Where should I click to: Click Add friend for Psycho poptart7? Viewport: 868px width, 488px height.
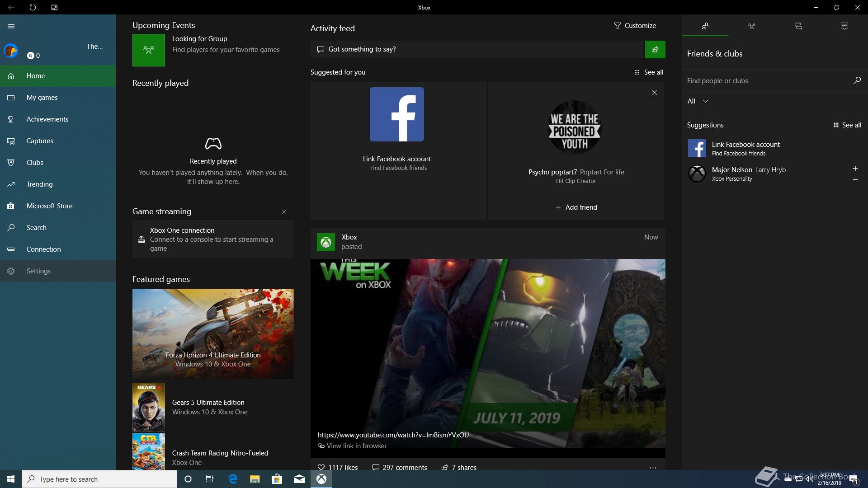(x=576, y=207)
